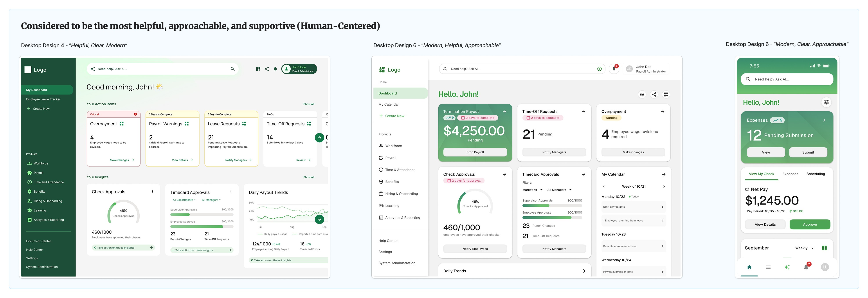Screen dimensions: 868x298
Task: Go to next week in My Calendar
Action: pos(664,186)
